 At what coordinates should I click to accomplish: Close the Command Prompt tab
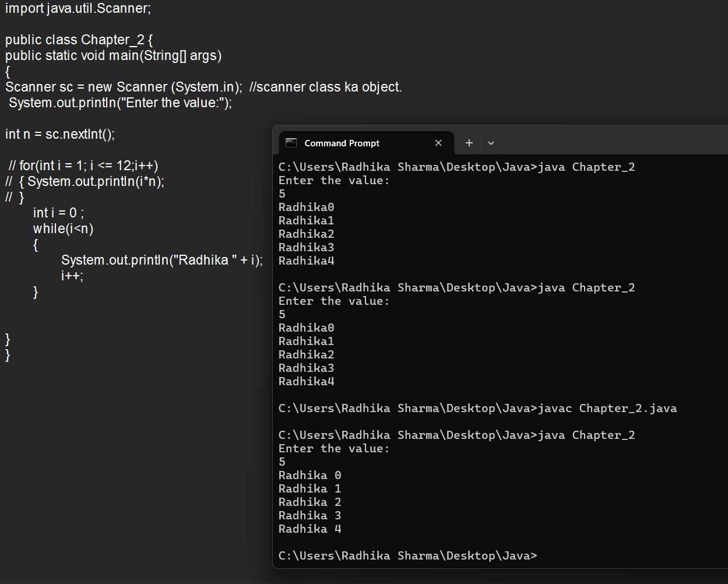(438, 143)
